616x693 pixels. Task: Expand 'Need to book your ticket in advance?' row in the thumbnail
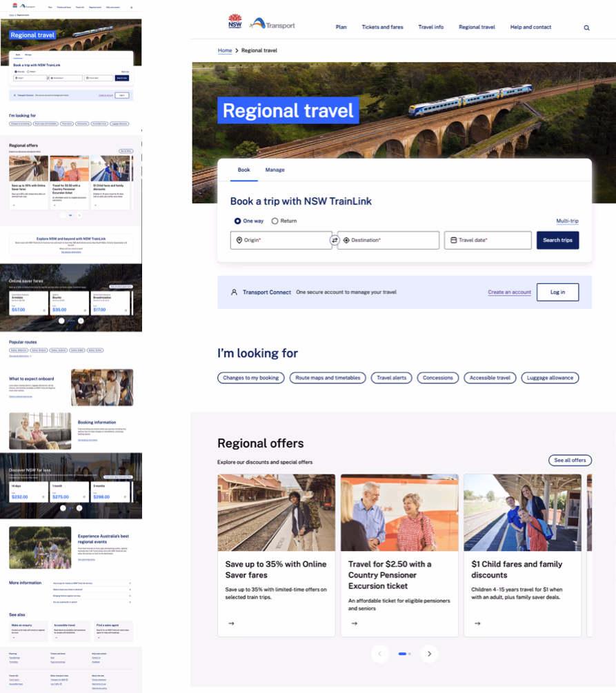coord(92,590)
